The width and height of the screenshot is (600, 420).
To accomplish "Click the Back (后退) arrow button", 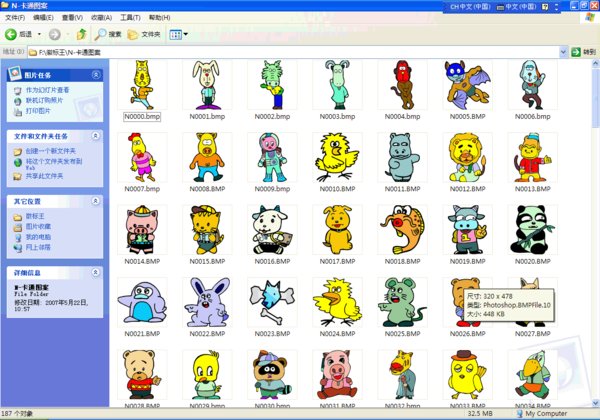I will (x=18, y=34).
